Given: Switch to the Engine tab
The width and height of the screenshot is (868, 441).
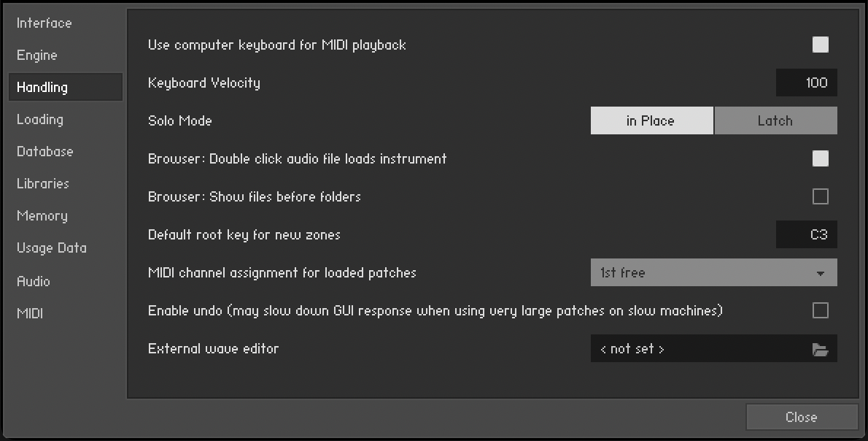Looking at the screenshot, I should [37, 55].
